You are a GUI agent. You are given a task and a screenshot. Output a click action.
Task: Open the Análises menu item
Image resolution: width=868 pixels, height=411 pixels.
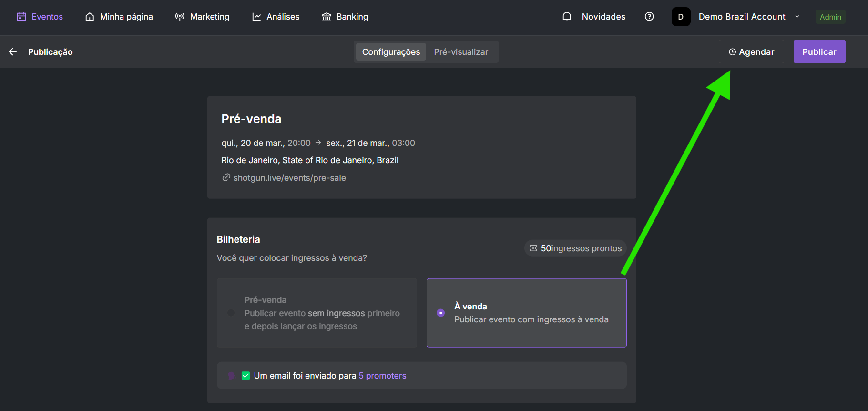276,17
